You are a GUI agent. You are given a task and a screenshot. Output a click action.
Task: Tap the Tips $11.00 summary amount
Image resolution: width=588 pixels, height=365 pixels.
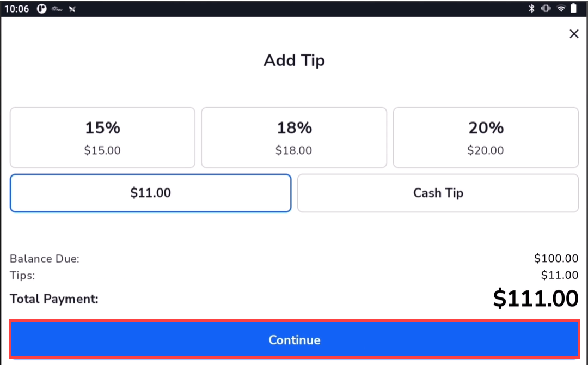(x=560, y=276)
